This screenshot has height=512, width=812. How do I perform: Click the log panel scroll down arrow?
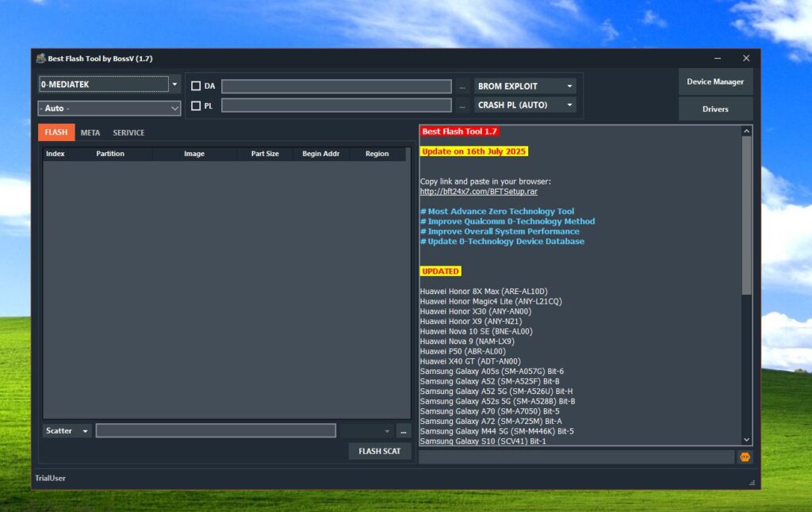click(746, 440)
